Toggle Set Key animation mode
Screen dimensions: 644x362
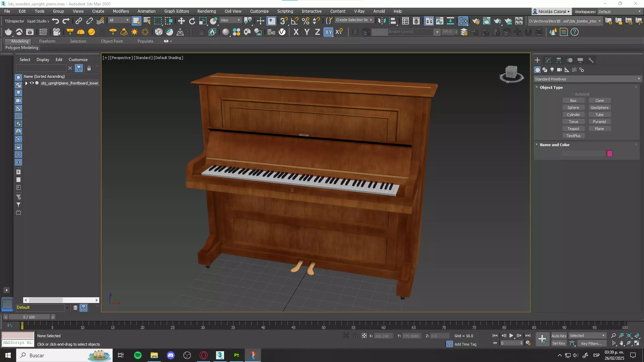[x=559, y=343]
